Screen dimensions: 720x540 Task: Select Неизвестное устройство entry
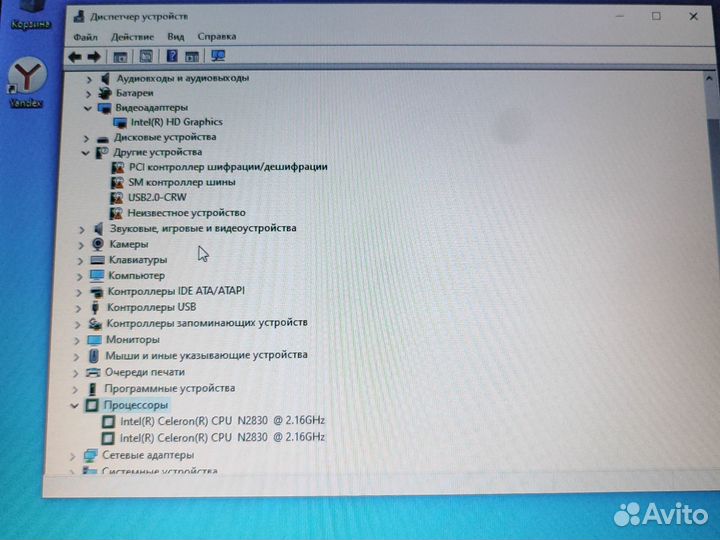click(186, 213)
